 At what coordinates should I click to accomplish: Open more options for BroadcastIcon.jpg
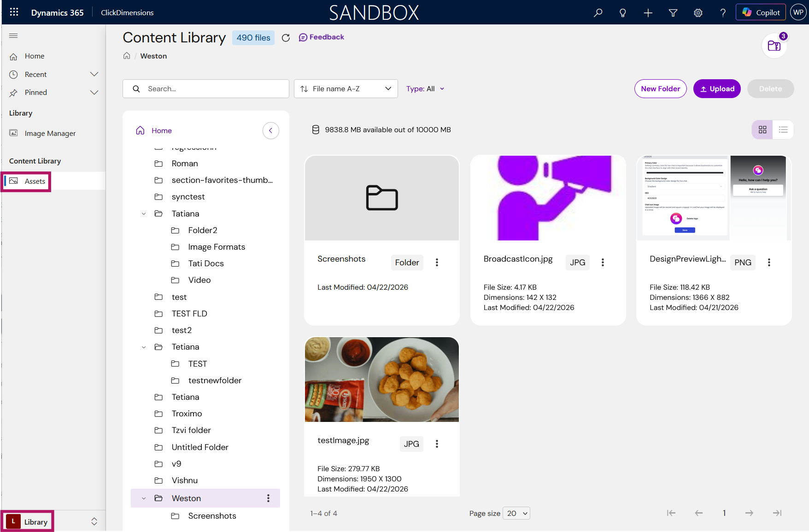coord(603,262)
